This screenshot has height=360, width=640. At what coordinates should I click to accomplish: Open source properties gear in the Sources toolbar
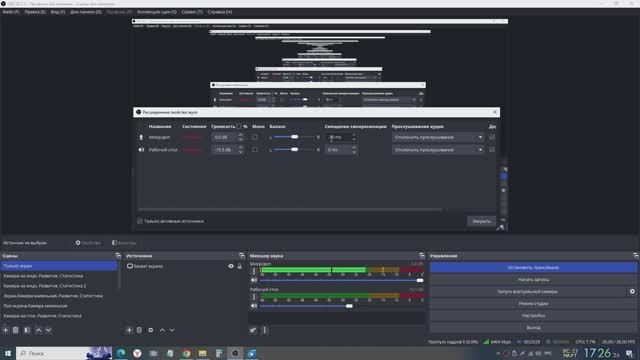point(151,330)
